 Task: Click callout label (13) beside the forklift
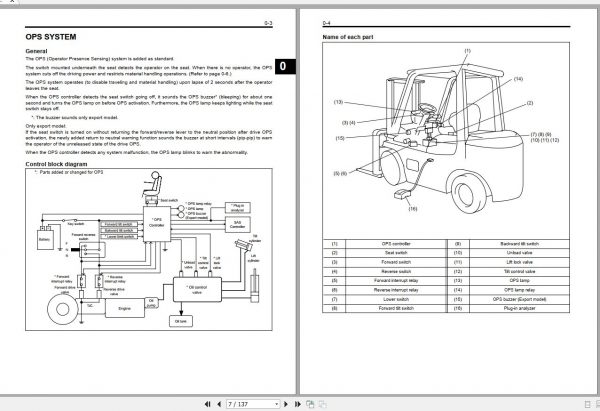pyautogui.click(x=338, y=102)
